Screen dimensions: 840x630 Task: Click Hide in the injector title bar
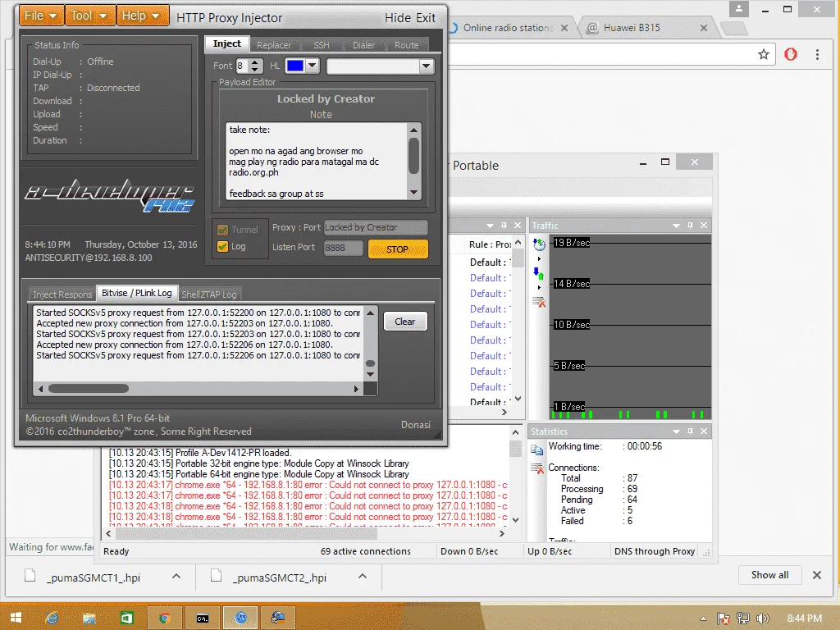pos(398,18)
